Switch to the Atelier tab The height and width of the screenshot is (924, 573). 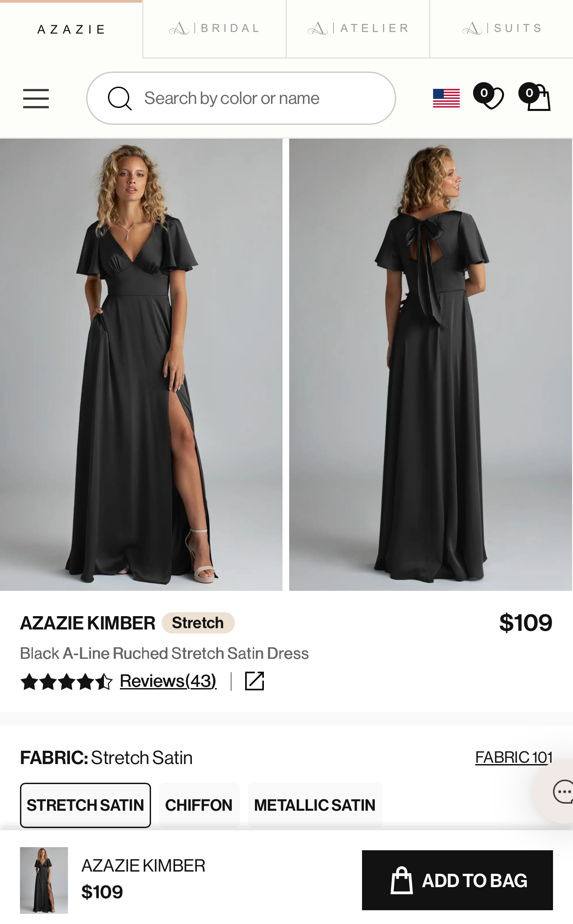pos(358,29)
